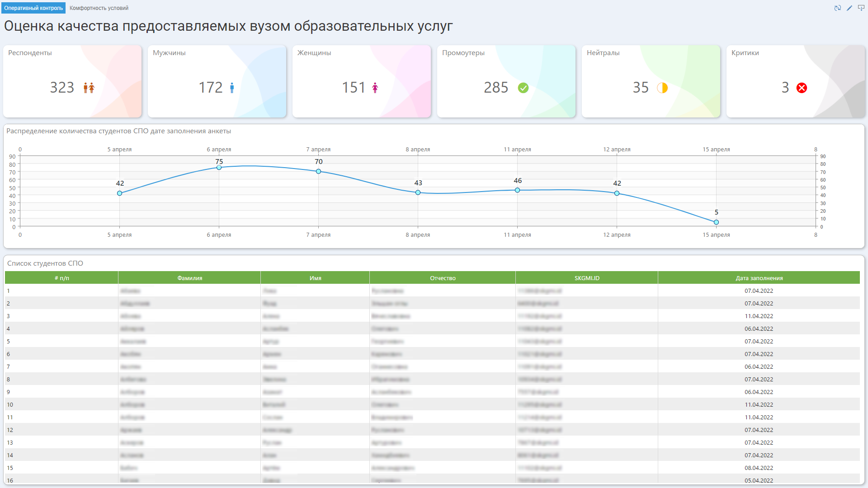Click the half-circle icon on Нейтралы card

point(663,88)
